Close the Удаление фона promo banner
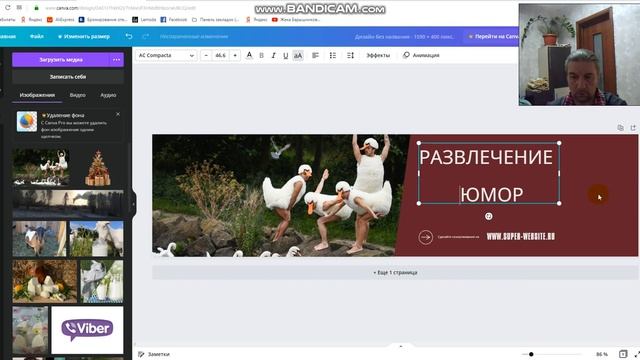Viewport: 640px width, 360px height. pyautogui.click(x=118, y=115)
